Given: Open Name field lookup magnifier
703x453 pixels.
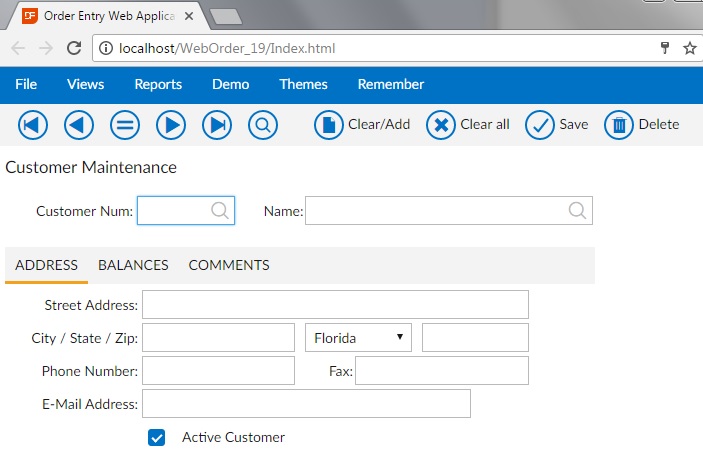Looking at the screenshot, I should pyautogui.click(x=577, y=210).
